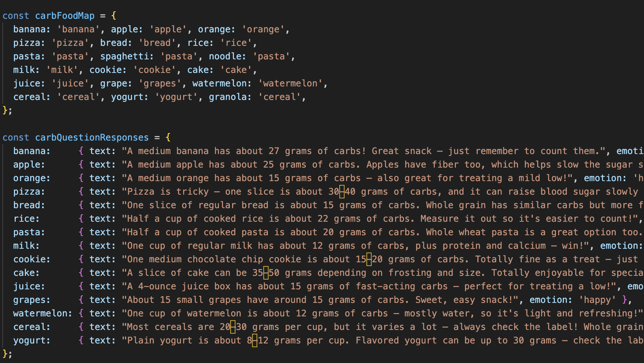Click the closing brace of carbFoodMap
Image resolution: width=644 pixels, height=363 pixels.
[5, 110]
